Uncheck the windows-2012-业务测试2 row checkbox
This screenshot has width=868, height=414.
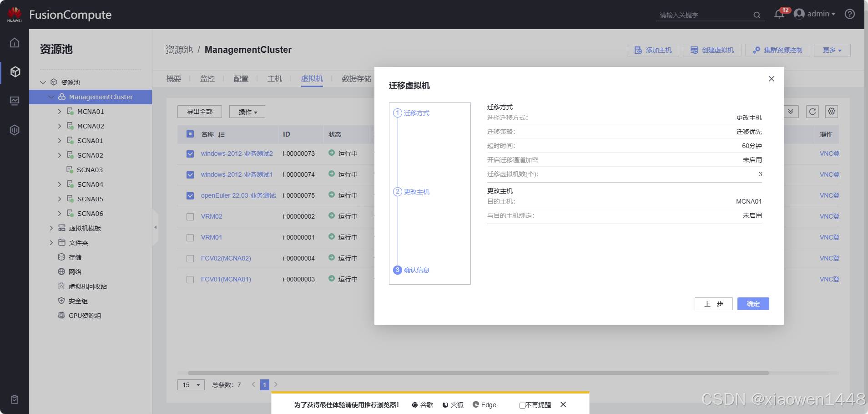click(190, 154)
